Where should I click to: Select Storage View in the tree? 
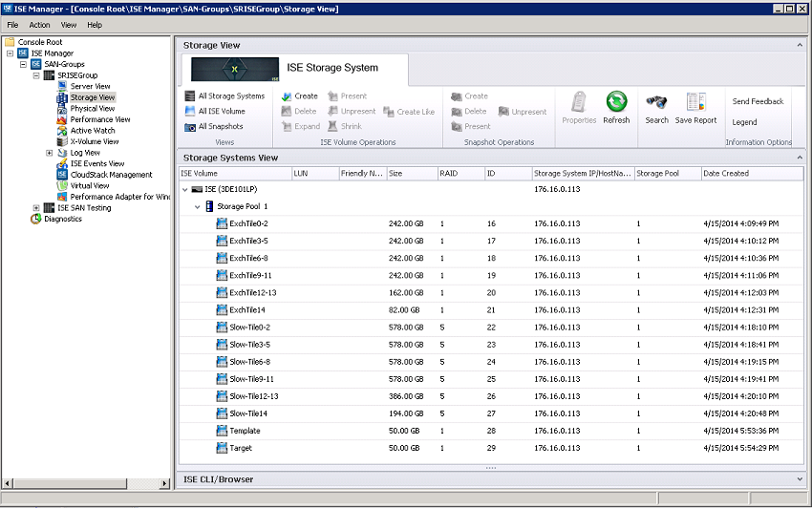pyautogui.click(x=93, y=97)
